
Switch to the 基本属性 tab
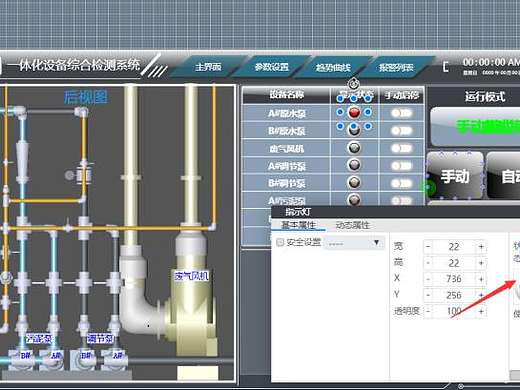[x=299, y=225]
